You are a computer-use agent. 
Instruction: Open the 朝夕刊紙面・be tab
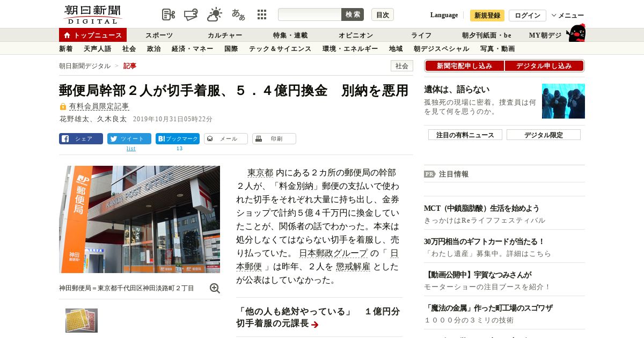click(487, 35)
